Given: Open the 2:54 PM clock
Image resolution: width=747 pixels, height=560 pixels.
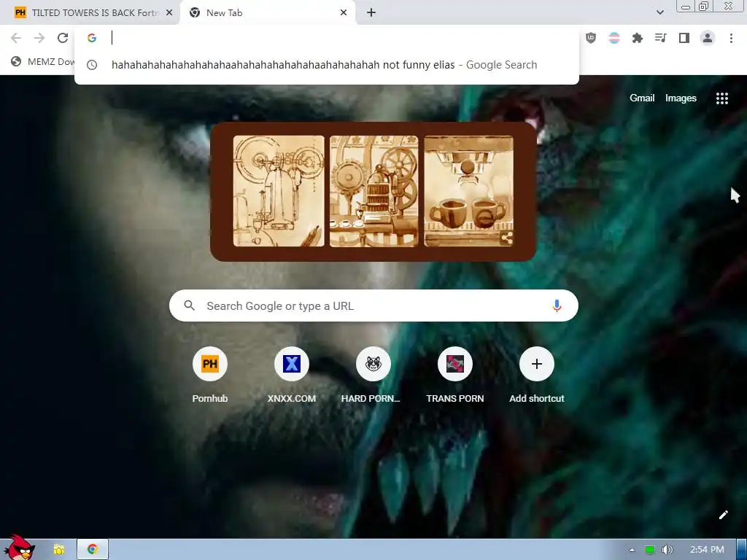Looking at the screenshot, I should [707, 550].
